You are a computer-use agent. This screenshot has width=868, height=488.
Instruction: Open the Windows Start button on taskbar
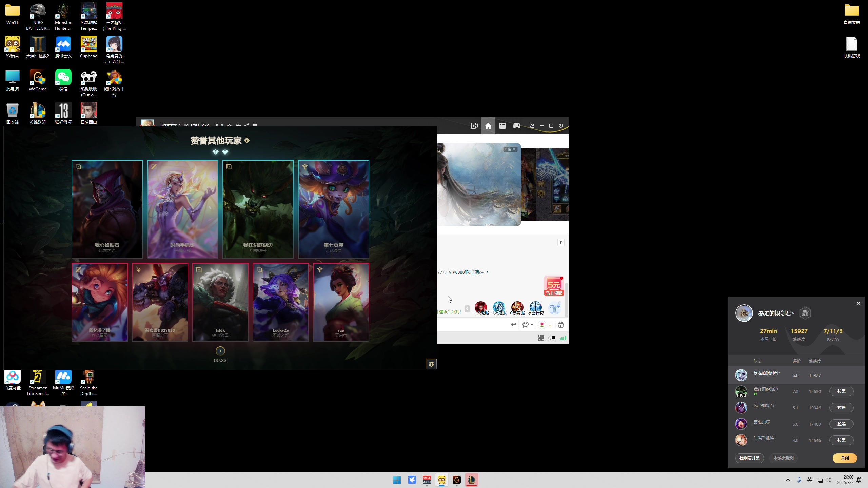tap(397, 480)
